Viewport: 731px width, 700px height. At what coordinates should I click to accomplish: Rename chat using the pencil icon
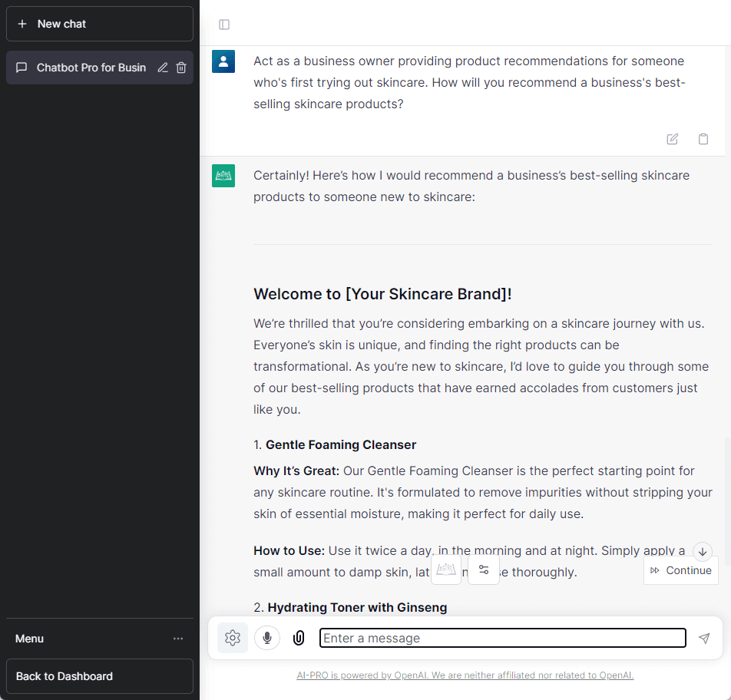click(163, 68)
